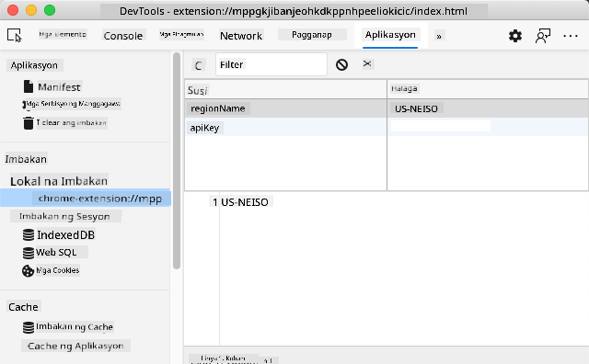Refresh the storage table
This screenshot has height=364, width=589.
click(199, 65)
